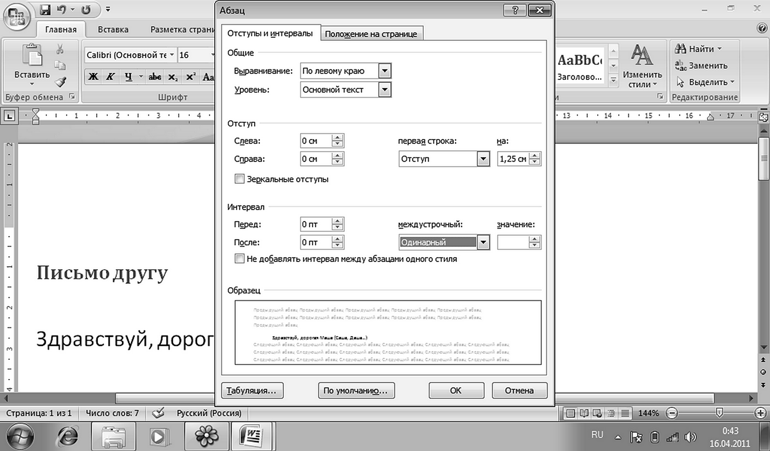Viewport: 770px width, 451px height.
Task: Click Заменить in editing group
Action: 701,65
